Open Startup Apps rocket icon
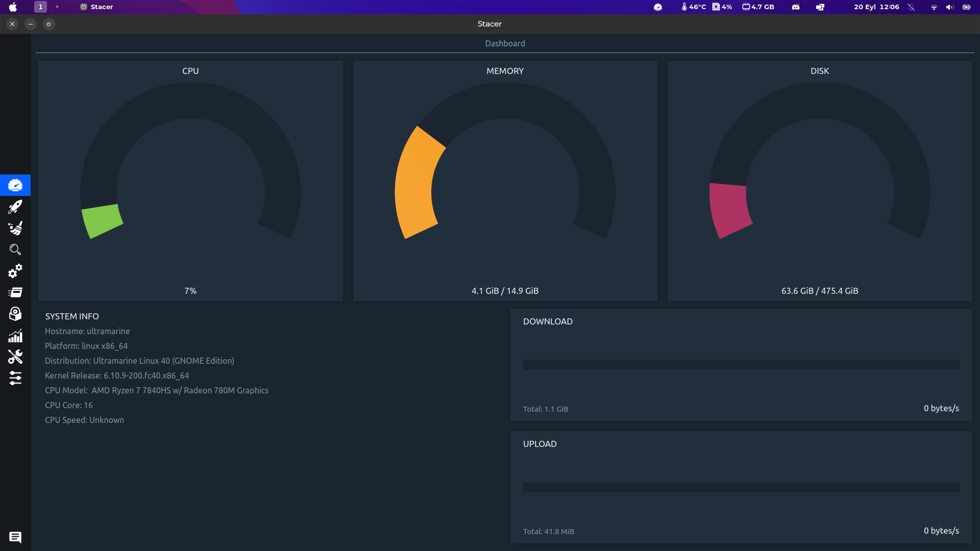Viewport: 980px width, 551px height. point(15,207)
